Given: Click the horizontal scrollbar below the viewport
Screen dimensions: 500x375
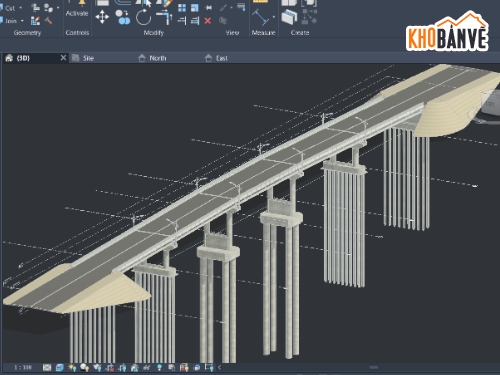Looking at the screenshot, I should point(374,367).
